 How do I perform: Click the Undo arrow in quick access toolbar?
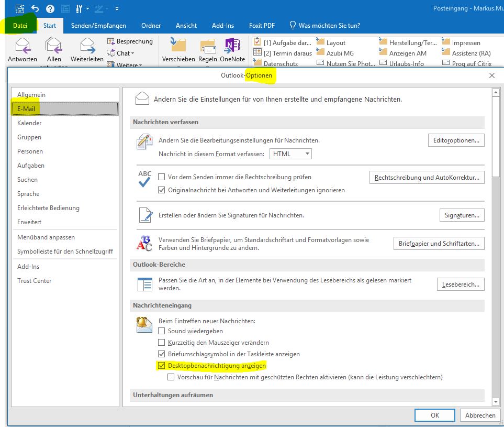point(35,8)
